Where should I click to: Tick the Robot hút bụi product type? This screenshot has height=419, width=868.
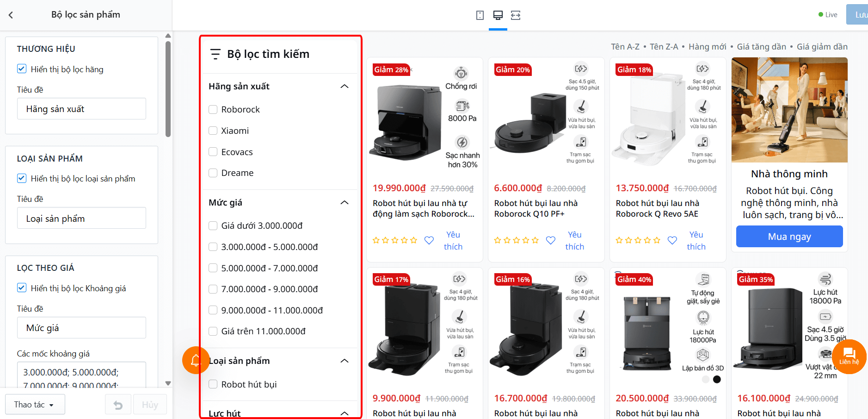tap(213, 384)
